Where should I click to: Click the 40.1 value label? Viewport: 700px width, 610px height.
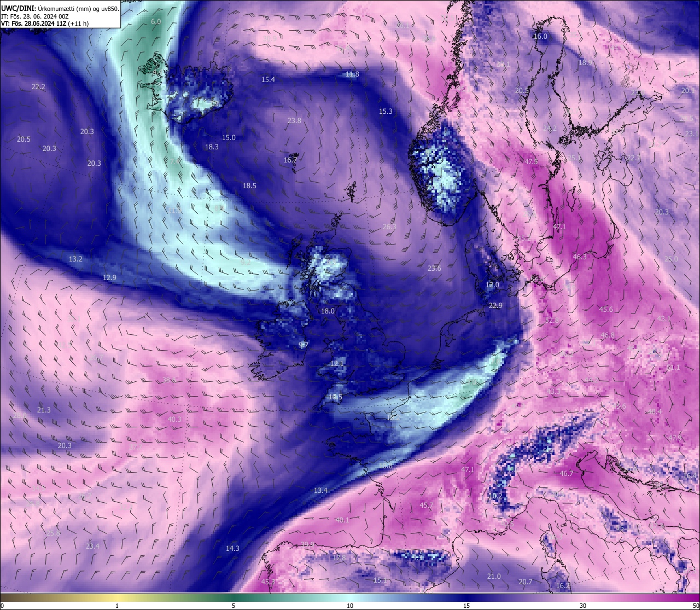342,520
